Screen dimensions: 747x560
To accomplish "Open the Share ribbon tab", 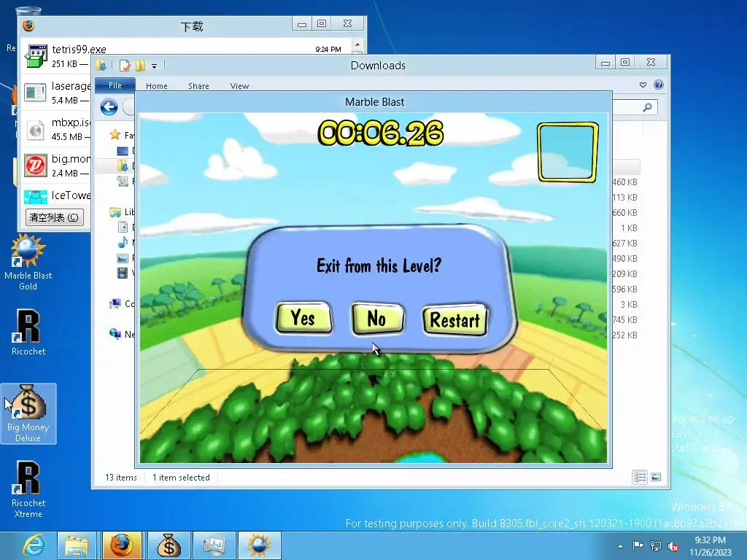I will point(198,86).
